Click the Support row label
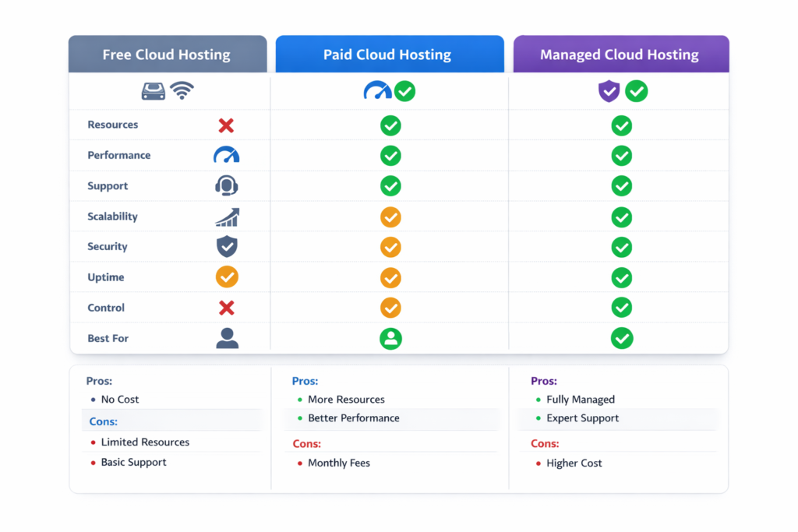This screenshot has width=798, height=532. [x=108, y=186]
